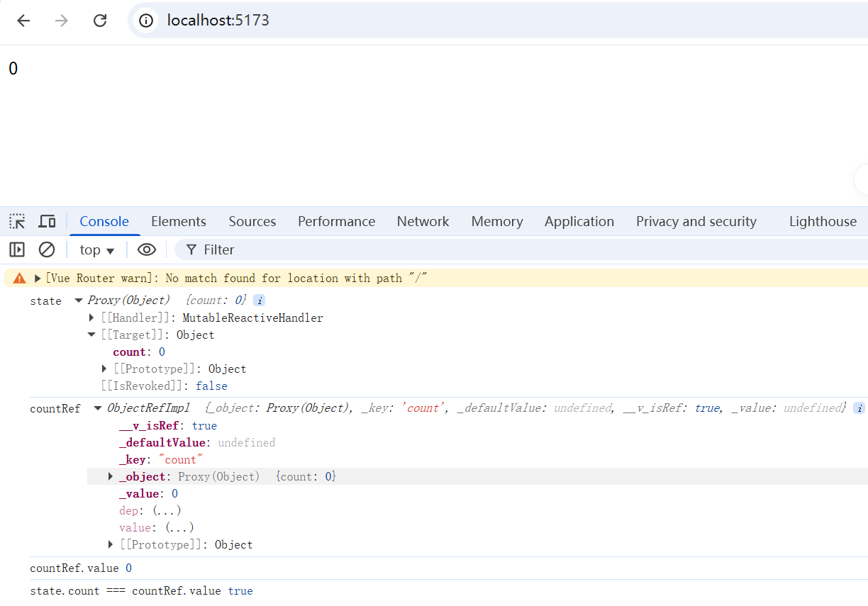
Task: Click the browser forward arrow
Action: click(x=62, y=21)
